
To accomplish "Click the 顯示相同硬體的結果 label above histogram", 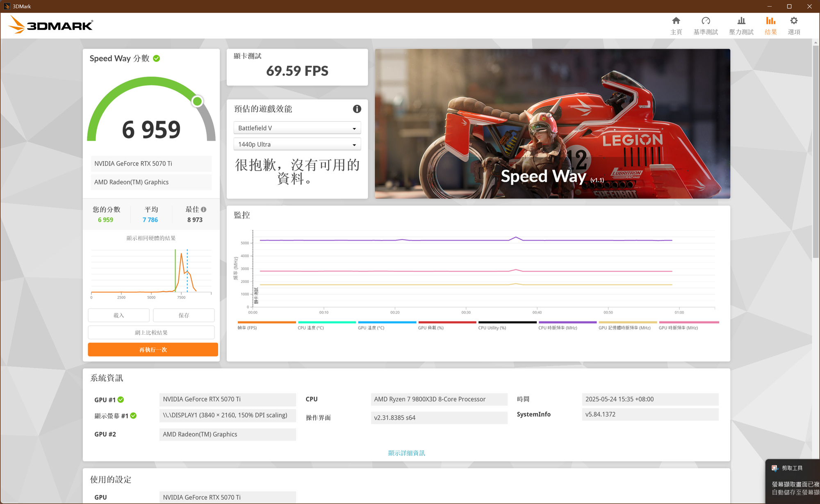I will click(151, 238).
